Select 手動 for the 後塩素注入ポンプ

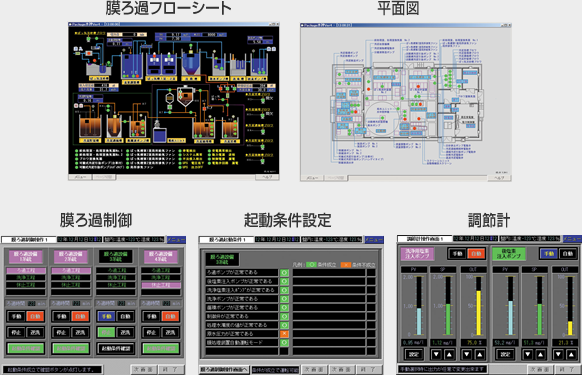point(549,254)
